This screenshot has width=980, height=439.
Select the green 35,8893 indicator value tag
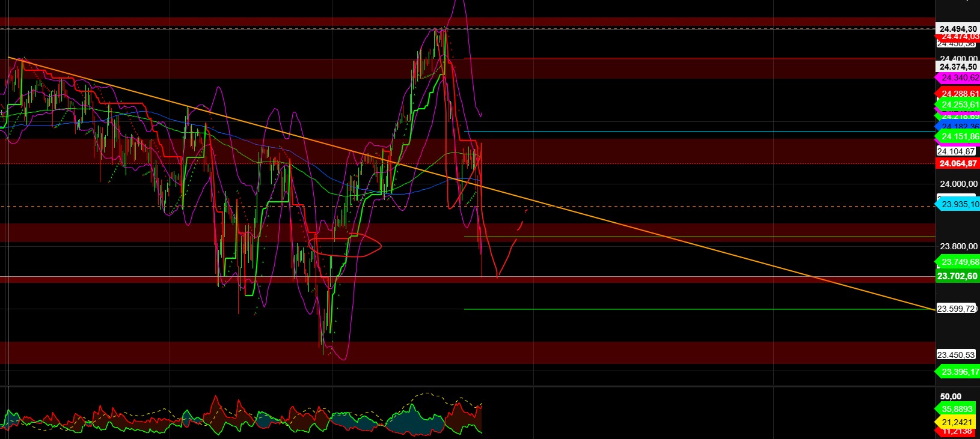point(957,409)
